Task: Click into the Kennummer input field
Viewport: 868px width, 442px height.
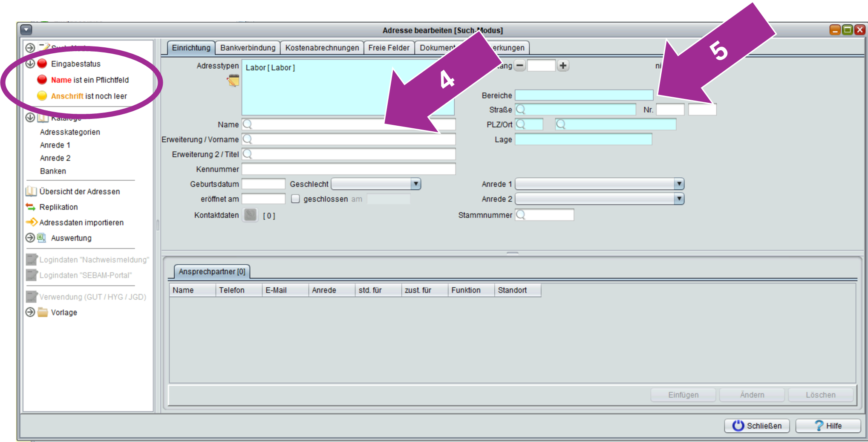Action: [348, 169]
